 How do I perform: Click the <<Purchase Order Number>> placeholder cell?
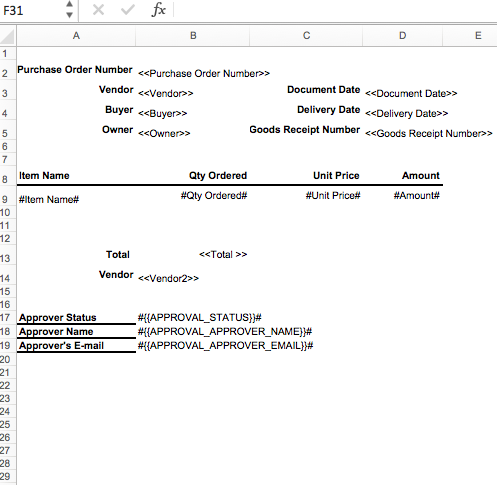point(204,73)
